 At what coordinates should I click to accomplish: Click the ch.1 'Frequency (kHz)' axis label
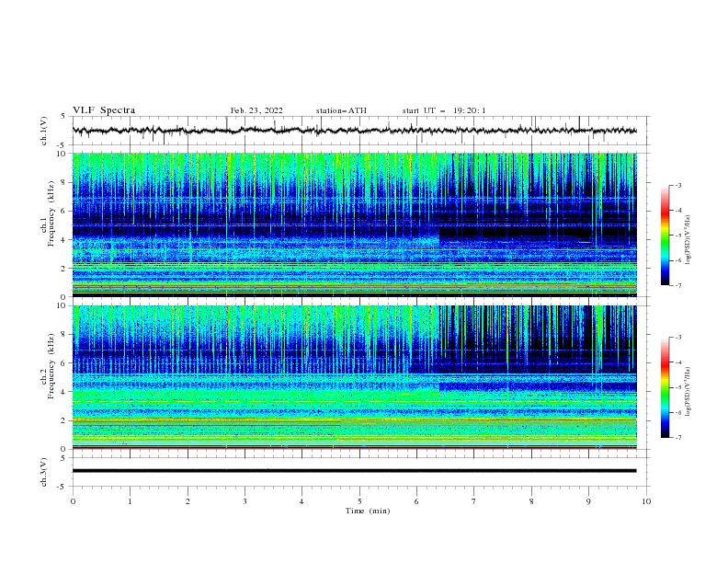point(52,214)
